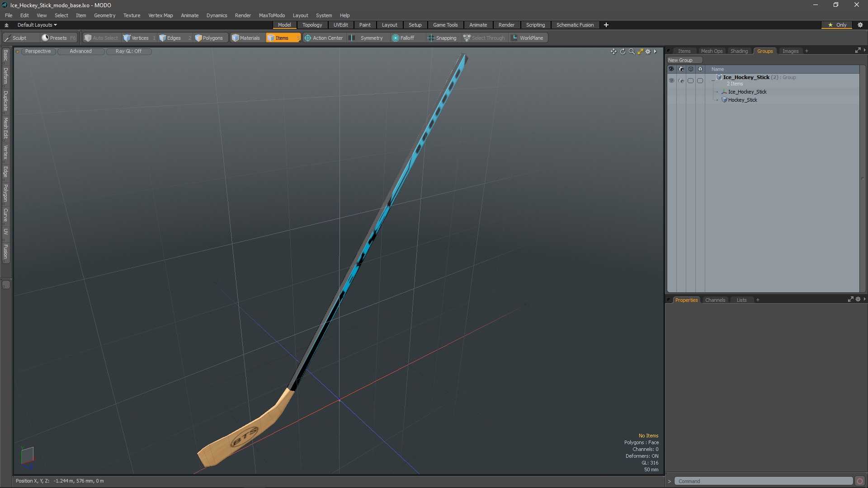The height and width of the screenshot is (488, 868).
Task: Toggle render camera of Ice_Hockey_Stick group
Action: pos(681,80)
